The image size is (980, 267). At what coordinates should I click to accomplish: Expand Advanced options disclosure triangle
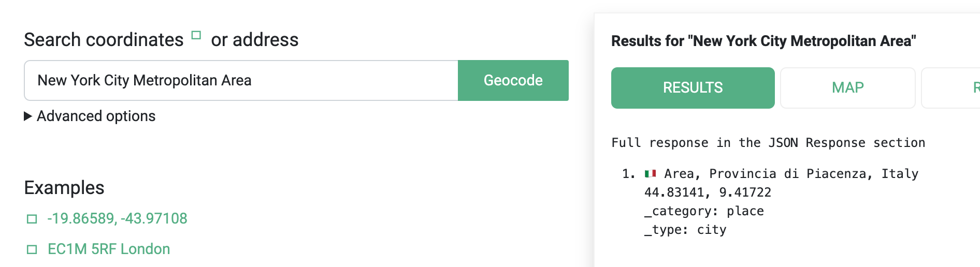28,116
